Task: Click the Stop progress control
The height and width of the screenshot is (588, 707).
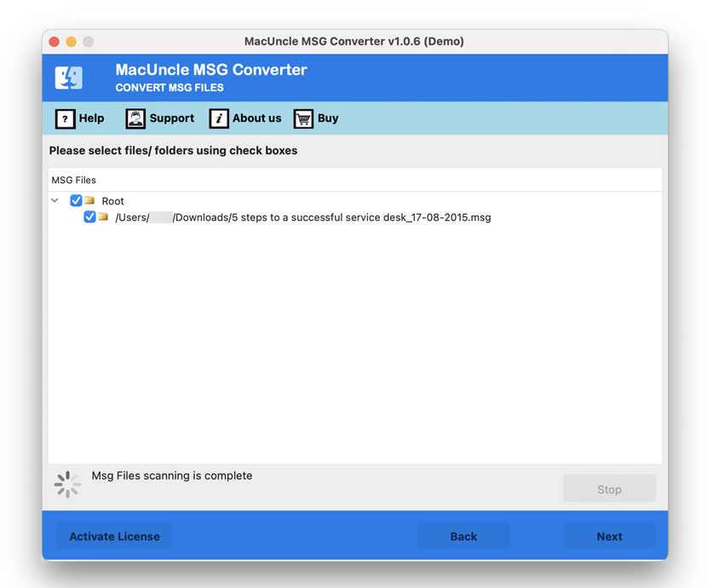Action: (x=609, y=488)
